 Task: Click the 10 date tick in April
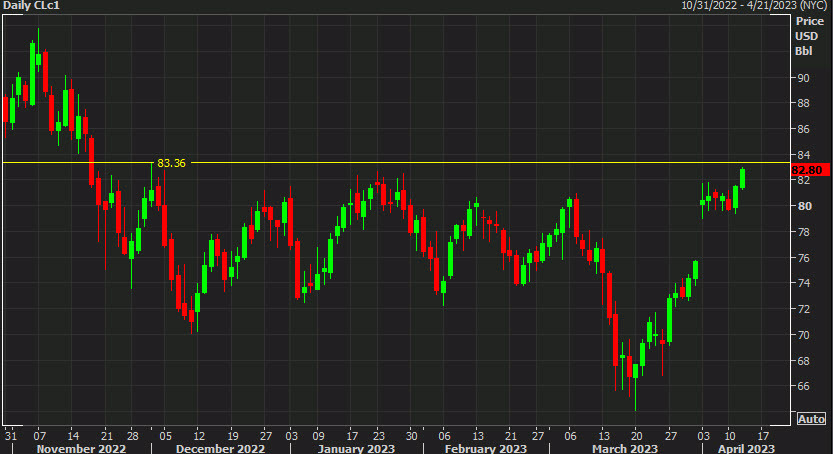730,436
